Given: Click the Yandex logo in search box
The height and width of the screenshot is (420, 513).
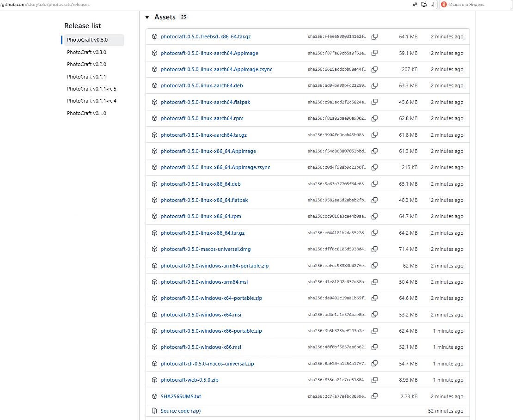Looking at the screenshot, I should tap(444, 4).
